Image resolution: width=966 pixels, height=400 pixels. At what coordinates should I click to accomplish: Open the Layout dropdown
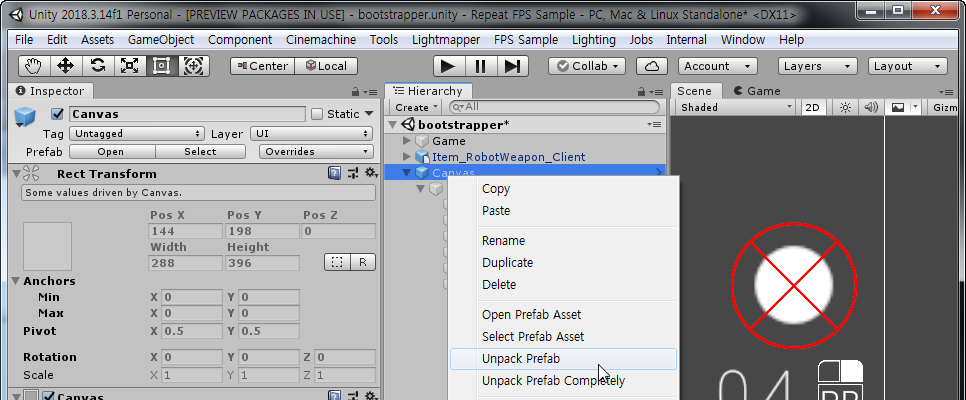[907, 66]
